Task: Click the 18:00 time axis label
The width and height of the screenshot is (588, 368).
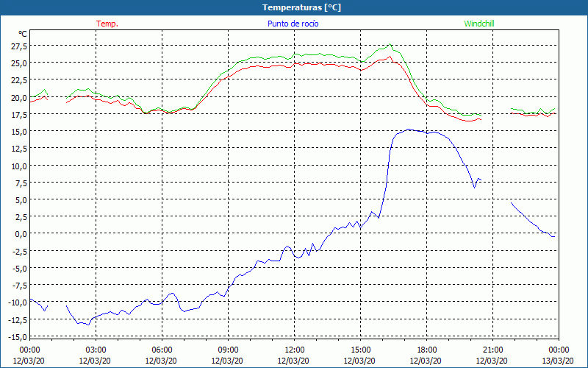Action: point(427,350)
